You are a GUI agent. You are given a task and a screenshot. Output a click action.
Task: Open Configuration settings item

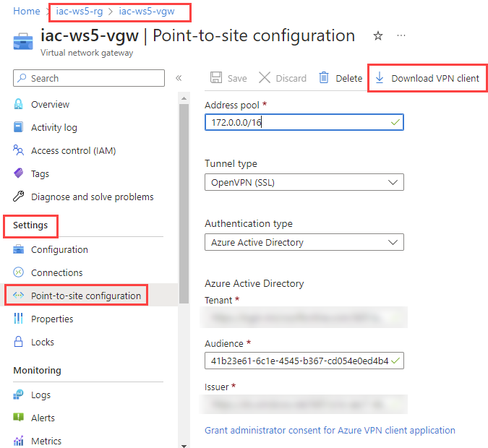[59, 250]
